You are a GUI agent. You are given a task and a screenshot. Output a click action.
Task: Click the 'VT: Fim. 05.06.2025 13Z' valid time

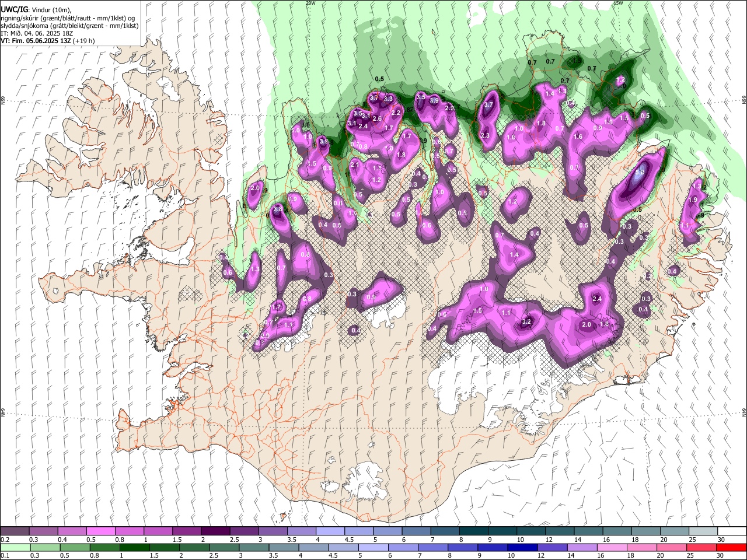pyautogui.click(x=36, y=41)
